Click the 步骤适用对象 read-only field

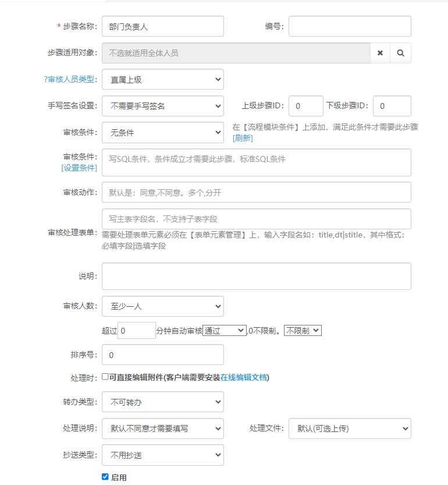(x=236, y=53)
